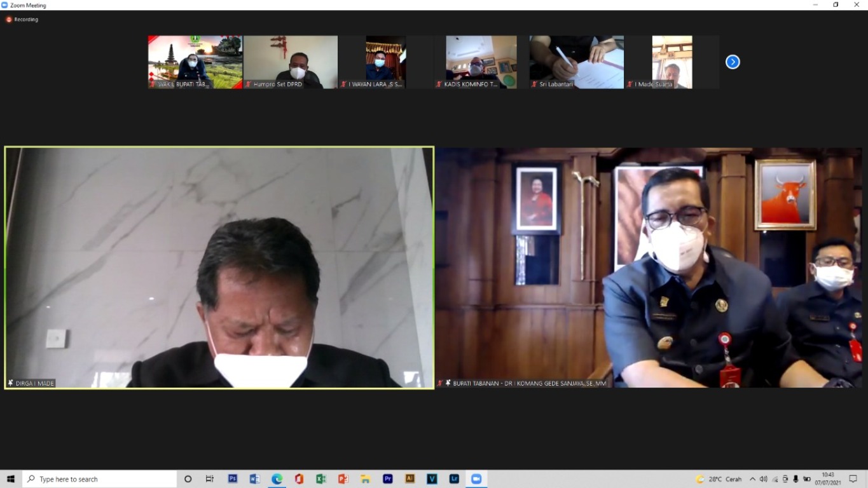
Task: Select the WAKIL BUPATI participant thumbnail
Action: [x=195, y=62]
